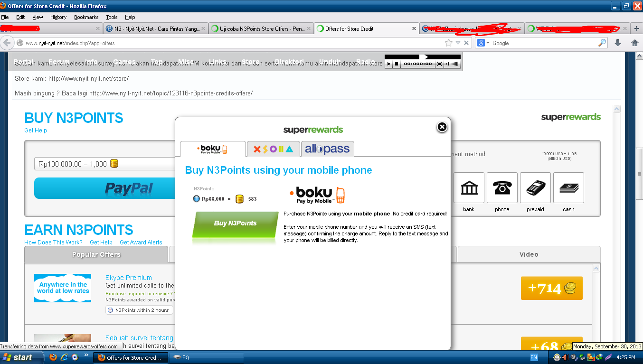This screenshot has width=643, height=364.
Task: Open the How Does This Work? link
Action: 53,243
